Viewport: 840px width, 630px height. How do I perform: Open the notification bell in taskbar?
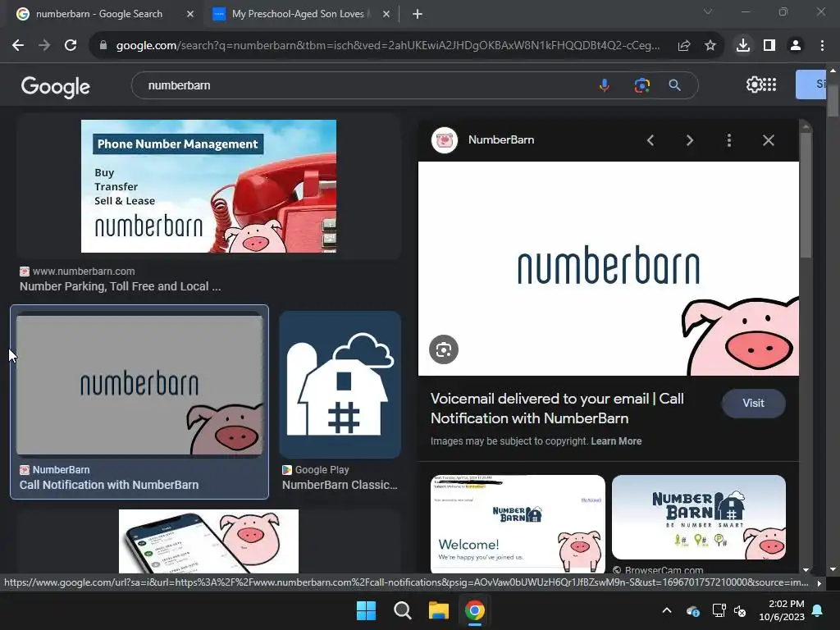pos(818,610)
